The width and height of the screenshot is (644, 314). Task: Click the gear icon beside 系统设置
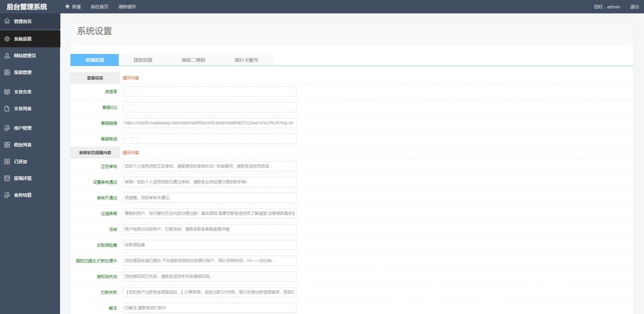click(x=7, y=39)
